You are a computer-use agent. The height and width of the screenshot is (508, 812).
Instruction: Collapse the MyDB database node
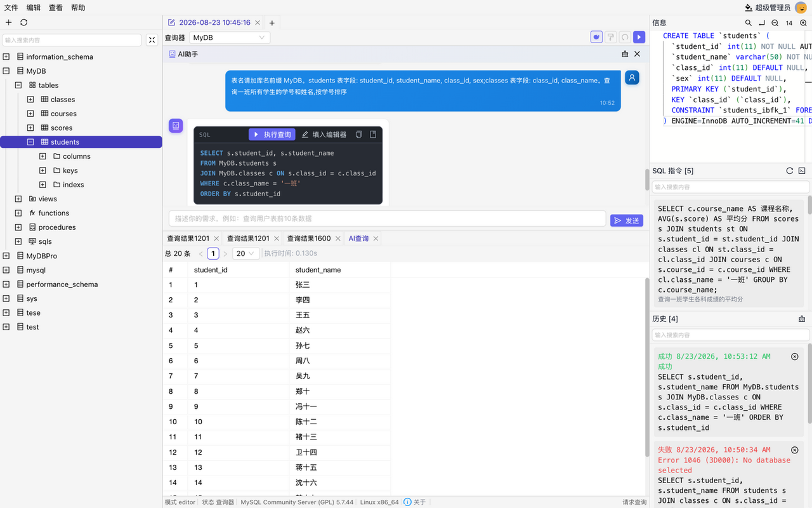[x=6, y=71]
